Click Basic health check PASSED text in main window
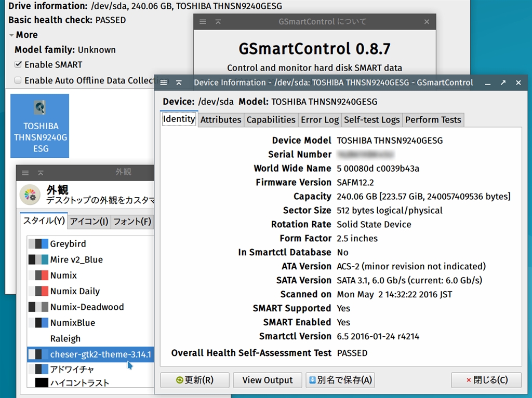 coord(67,20)
